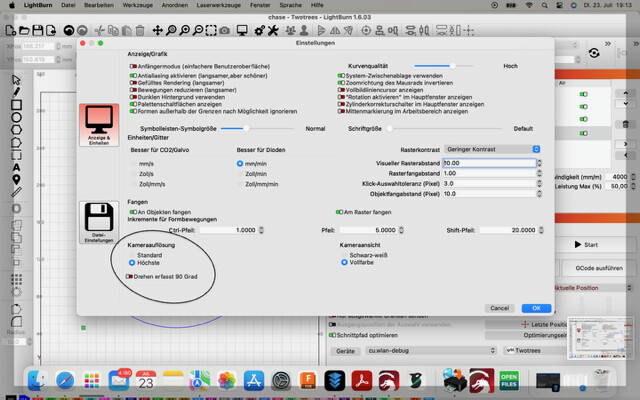Click the 'Visueller Rasterabstand' input field
The height and width of the screenshot is (400, 640).
point(489,163)
